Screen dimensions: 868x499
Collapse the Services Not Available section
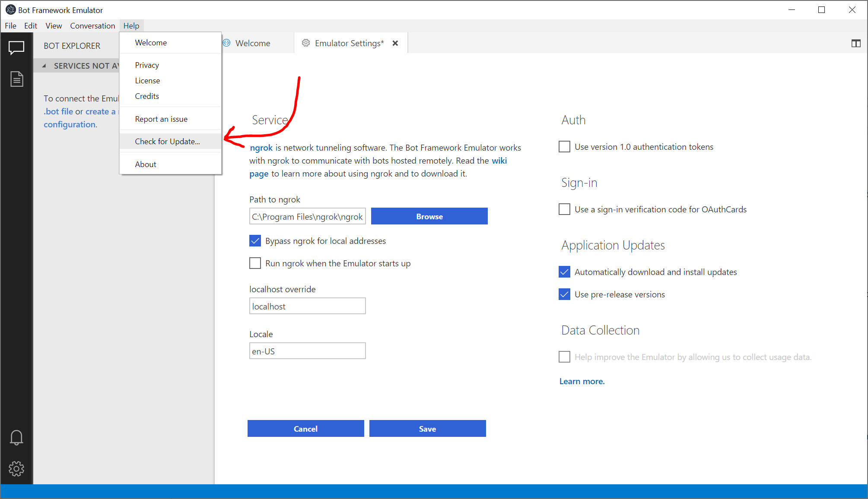pos(44,66)
